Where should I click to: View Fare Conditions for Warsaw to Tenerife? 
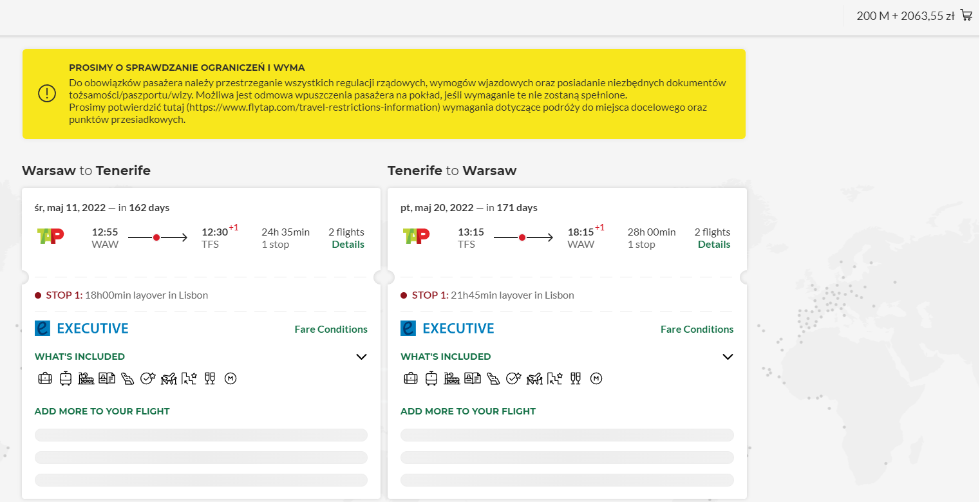point(331,329)
